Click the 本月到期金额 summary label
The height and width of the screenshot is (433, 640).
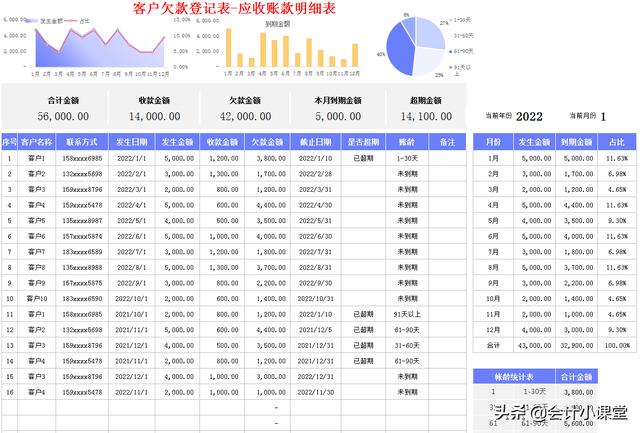point(338,100)
